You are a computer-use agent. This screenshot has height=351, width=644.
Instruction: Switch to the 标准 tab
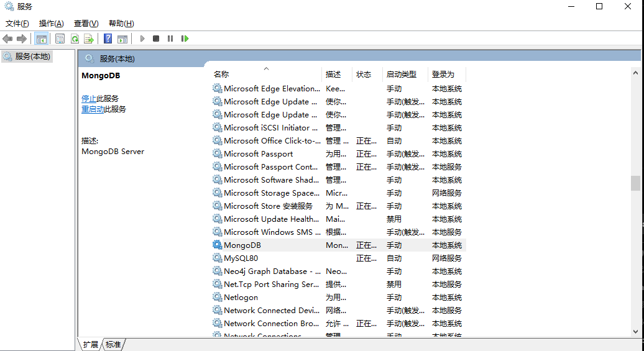(x=113, y=344)
